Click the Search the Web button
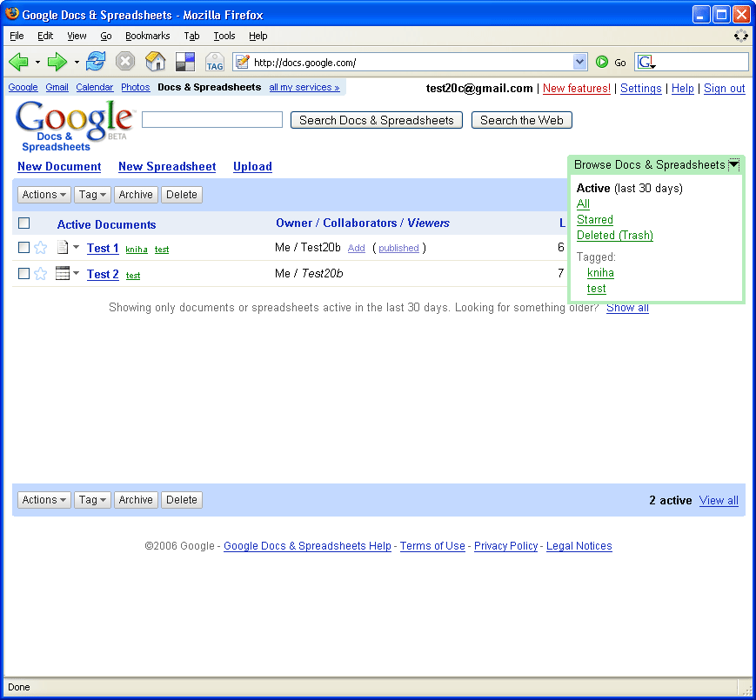This screenshot has height=700, width=756. coord(522,121)
